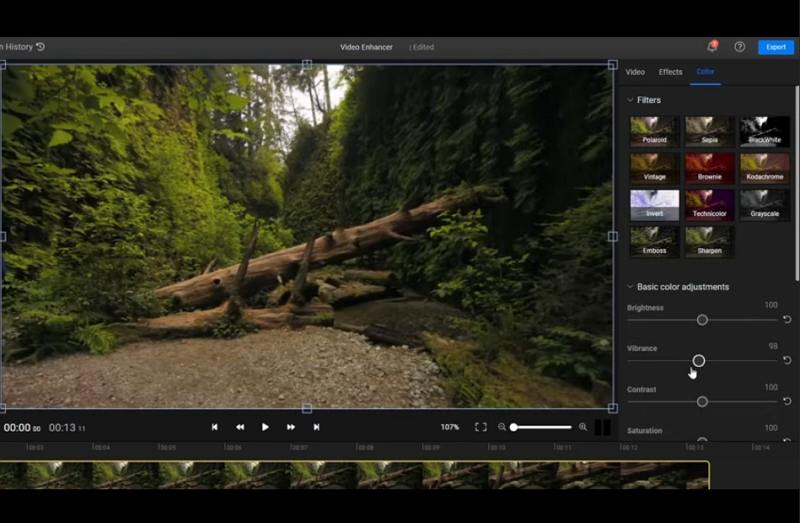Viewport: 800px width, 523px height.
Task: Click the zoom out magnifier icon
Action: pyautogui.click(x=502, y=427)
